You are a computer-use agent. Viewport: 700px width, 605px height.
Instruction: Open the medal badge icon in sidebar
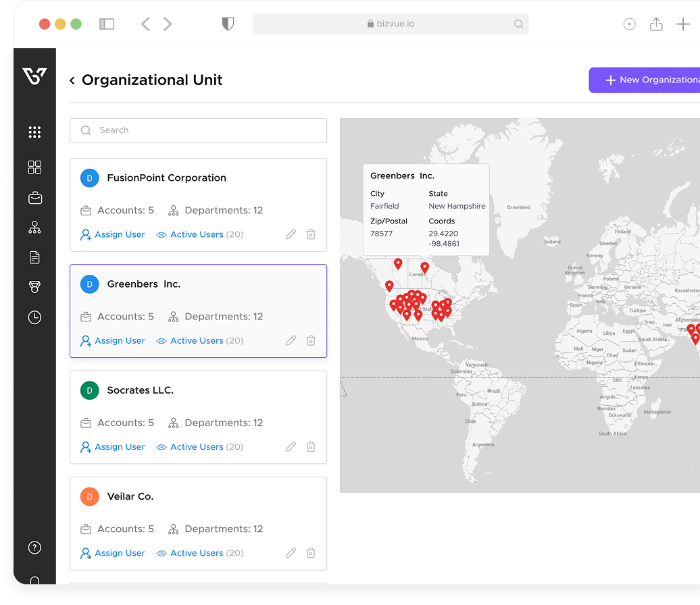34,287
